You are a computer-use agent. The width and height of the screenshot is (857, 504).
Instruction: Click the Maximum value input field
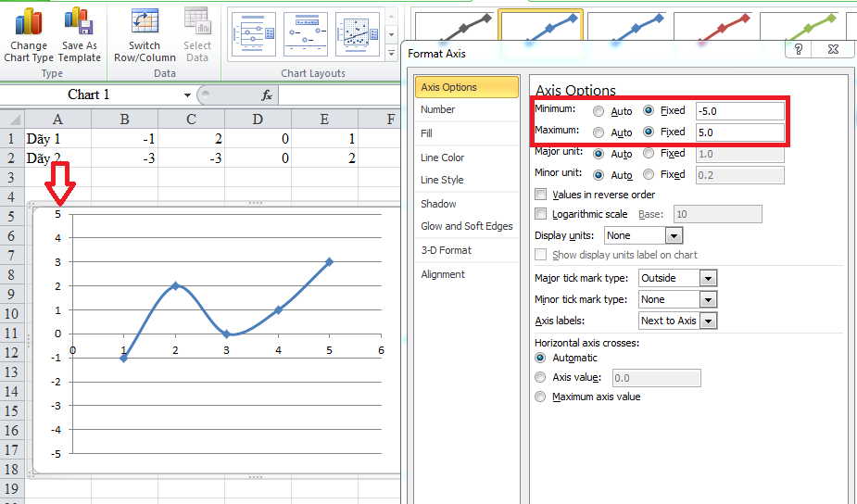(x=739, y=132)
